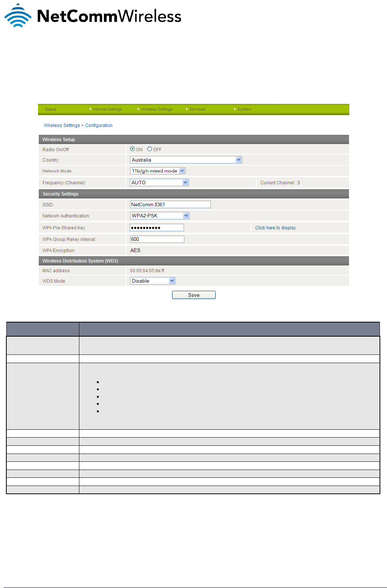Open the Country dropdown showing Australia
This screenshot has width=387, height=588.
186,160
